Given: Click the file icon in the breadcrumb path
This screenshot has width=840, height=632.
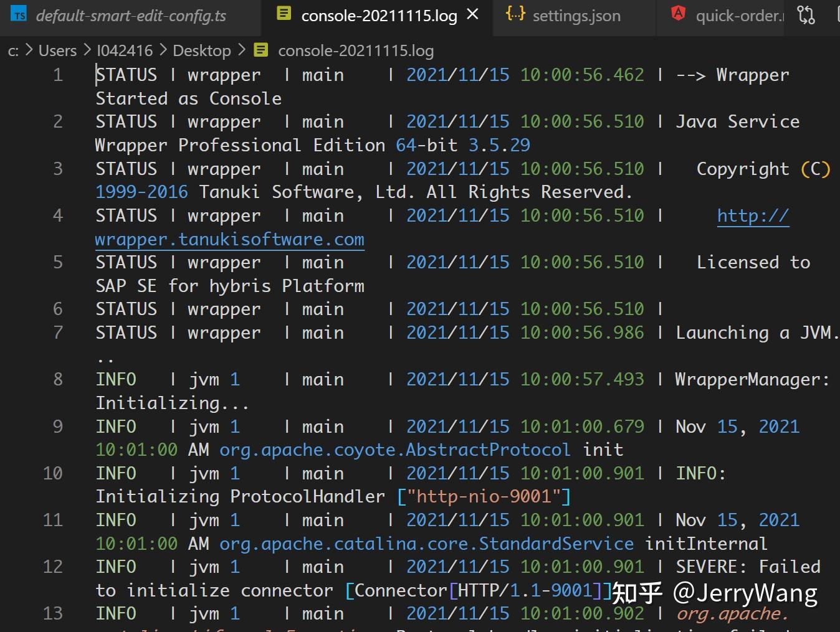Looking at the screenshot, I should tap(261, 50).
